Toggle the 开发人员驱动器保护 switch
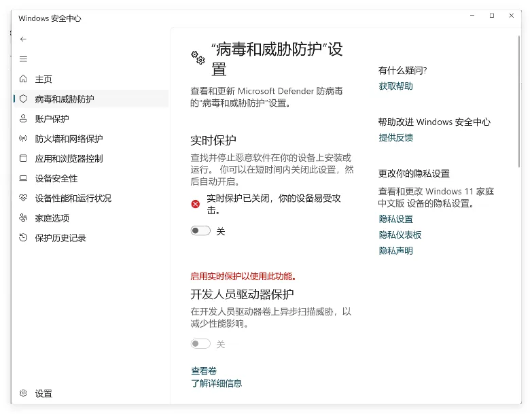This screenshot has width=532, height=414. tap(200, 344)
